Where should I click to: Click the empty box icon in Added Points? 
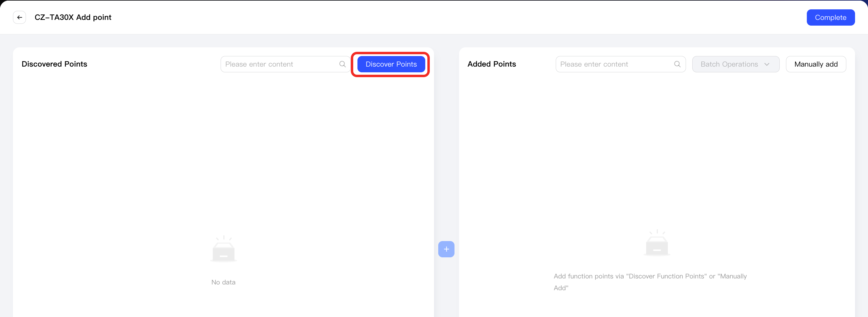click(657, 243)
